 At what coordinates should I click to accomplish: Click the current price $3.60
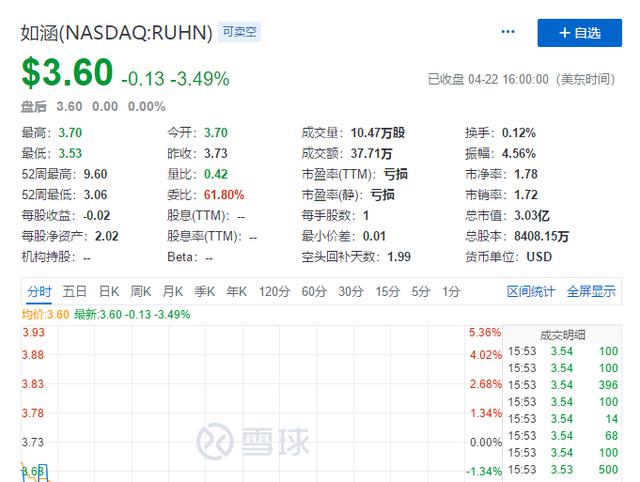(x=67, y=73)
